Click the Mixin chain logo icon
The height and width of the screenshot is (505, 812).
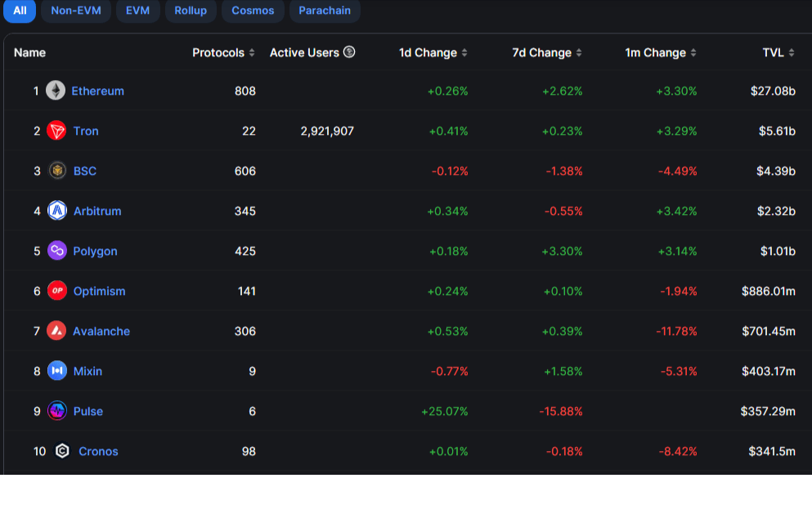tap(57, 371)
